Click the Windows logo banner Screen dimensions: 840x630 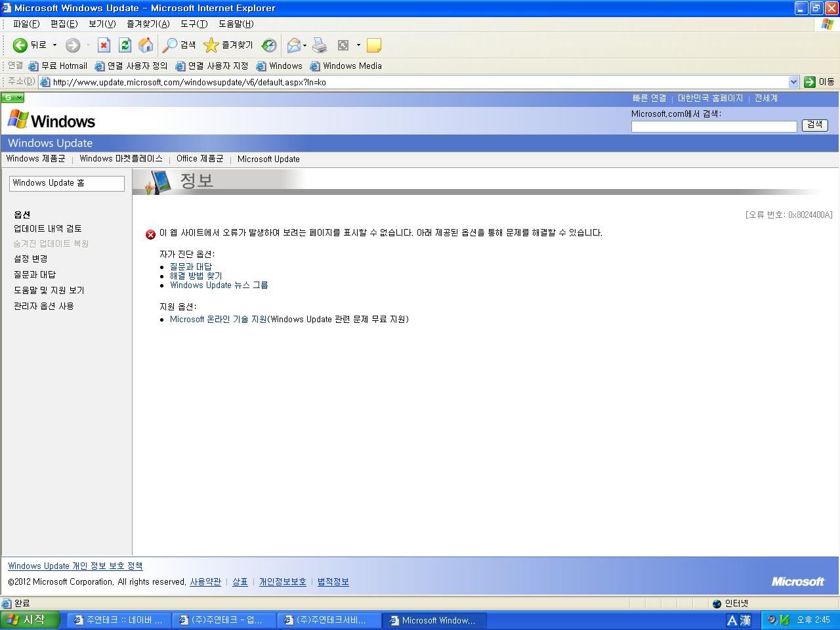[51, 120]
